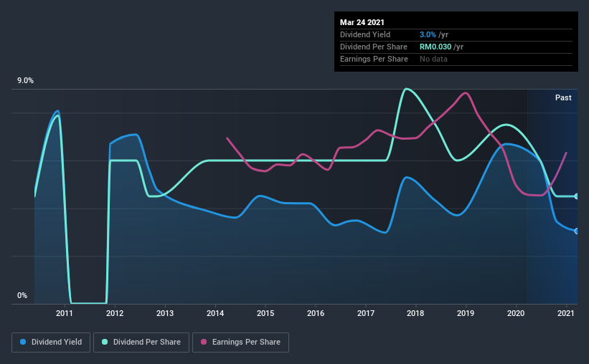Click the Mar 24 2021 tooltip header
The width and height of the screenshot is (589, 364).
point(362,22)
